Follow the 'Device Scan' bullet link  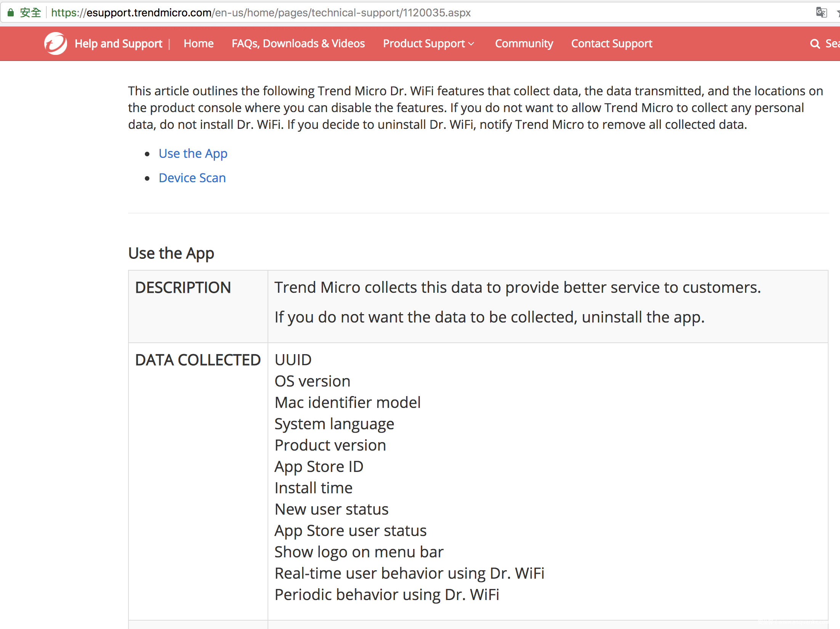192,178
